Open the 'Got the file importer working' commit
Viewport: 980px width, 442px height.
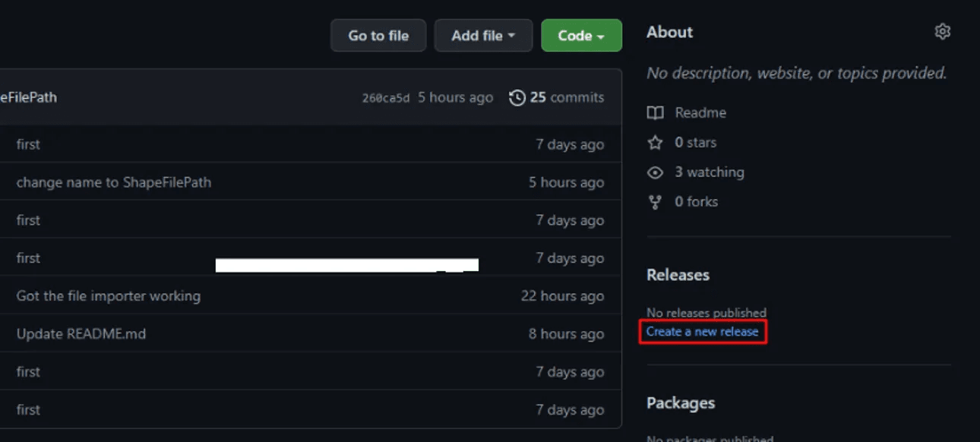pos(109,296)
